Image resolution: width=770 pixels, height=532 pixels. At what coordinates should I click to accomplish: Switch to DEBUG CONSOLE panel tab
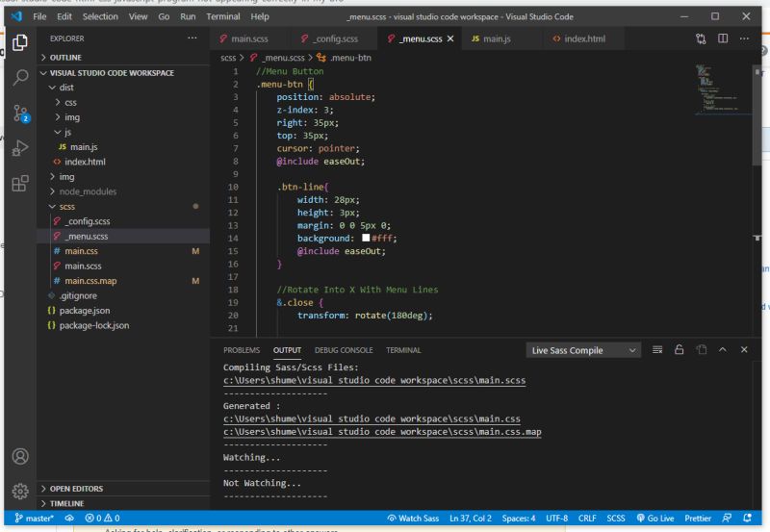344,350
